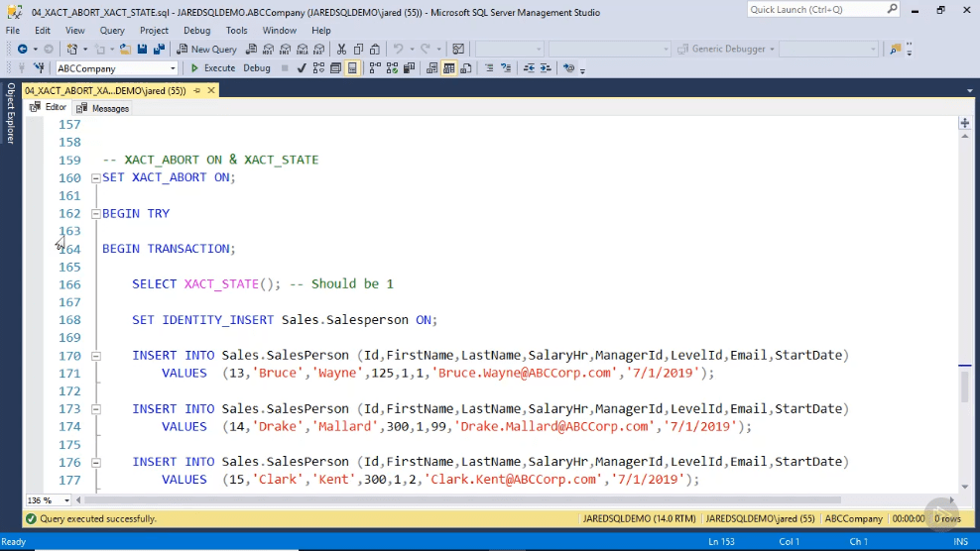Open the Query menu

point(112,31)
